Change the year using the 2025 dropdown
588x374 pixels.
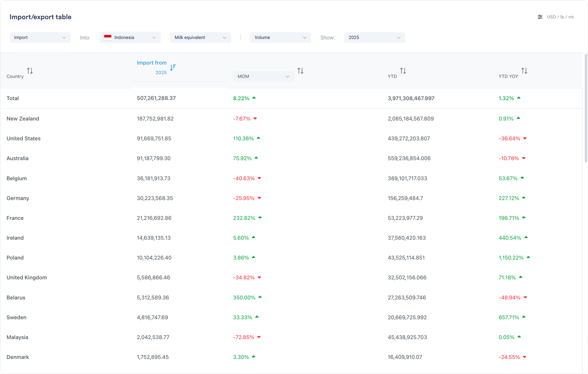pos(374,37)
